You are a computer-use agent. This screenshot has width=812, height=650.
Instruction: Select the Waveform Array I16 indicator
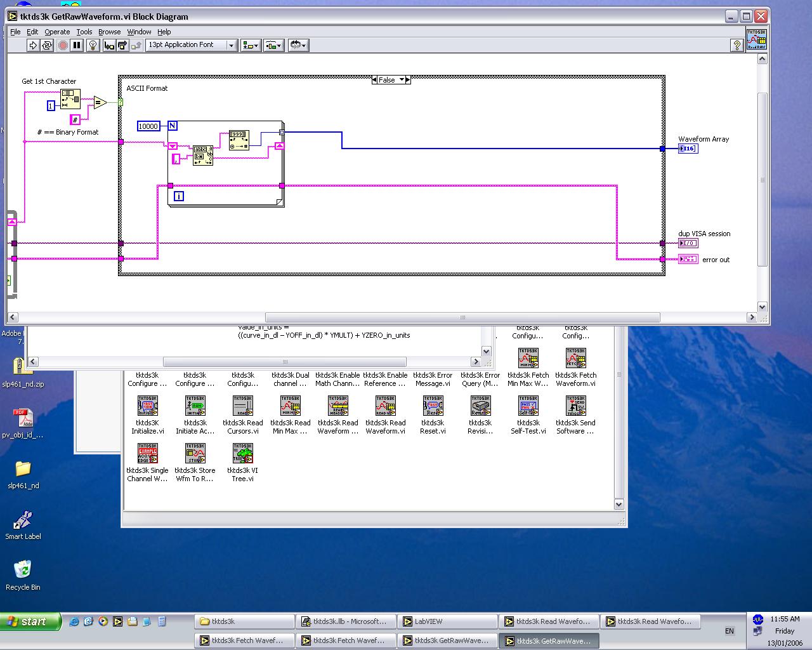(x=688, y=149)
